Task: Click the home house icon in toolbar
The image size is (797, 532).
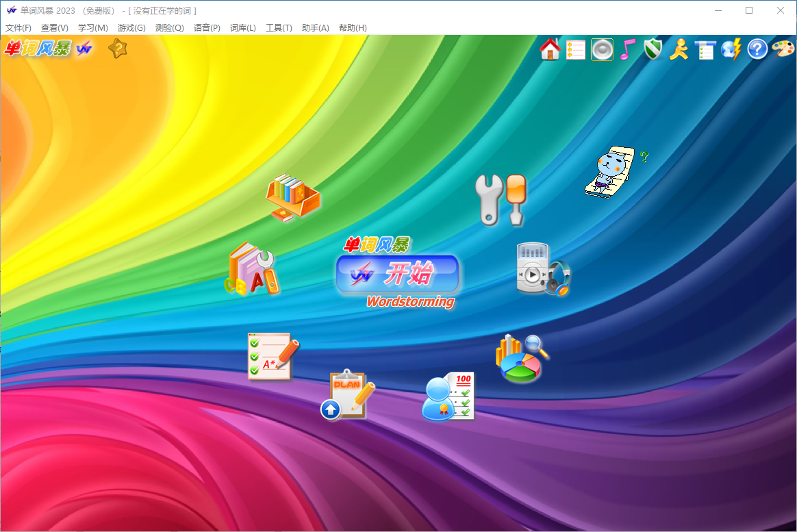Action: click(x=550, y=49)
